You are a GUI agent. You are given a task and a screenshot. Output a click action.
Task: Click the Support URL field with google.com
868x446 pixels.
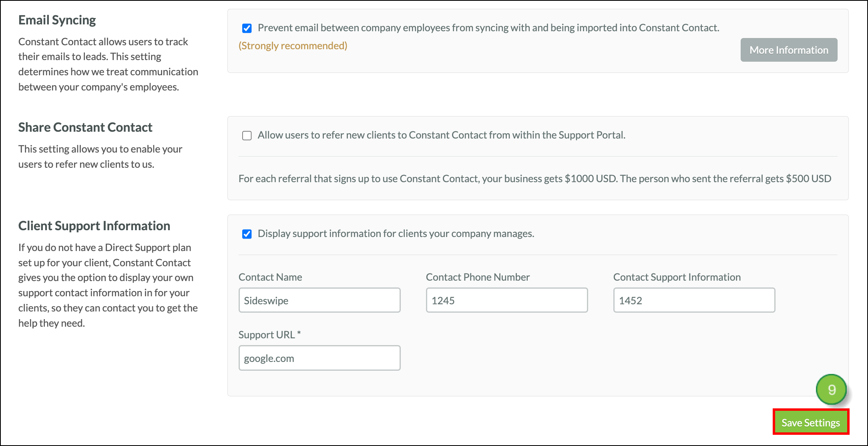click(319, 358)
